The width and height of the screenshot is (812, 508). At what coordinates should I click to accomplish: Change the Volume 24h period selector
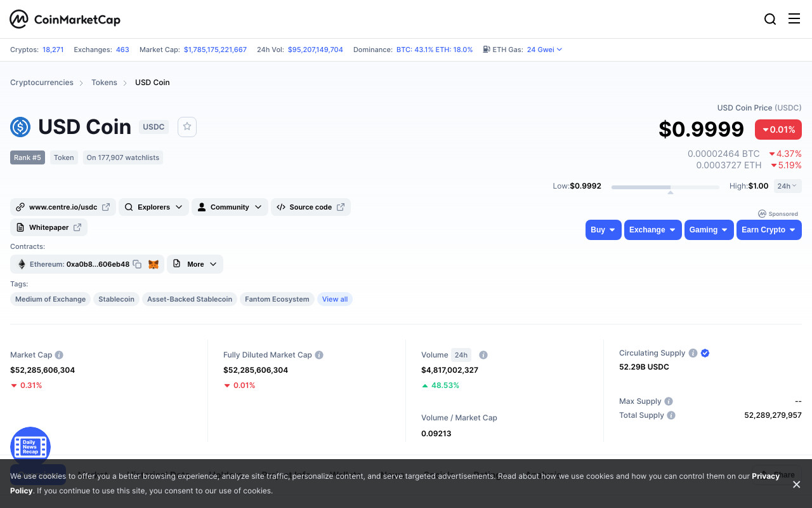point(461,355)
